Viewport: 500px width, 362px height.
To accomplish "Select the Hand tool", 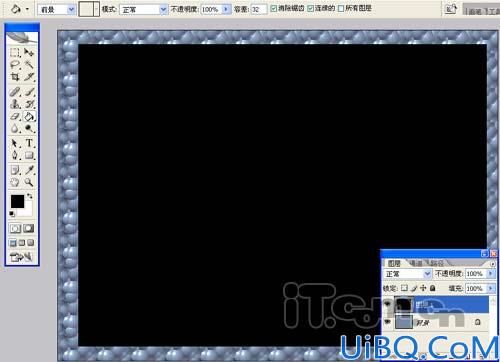I will (x=15, y=182).
